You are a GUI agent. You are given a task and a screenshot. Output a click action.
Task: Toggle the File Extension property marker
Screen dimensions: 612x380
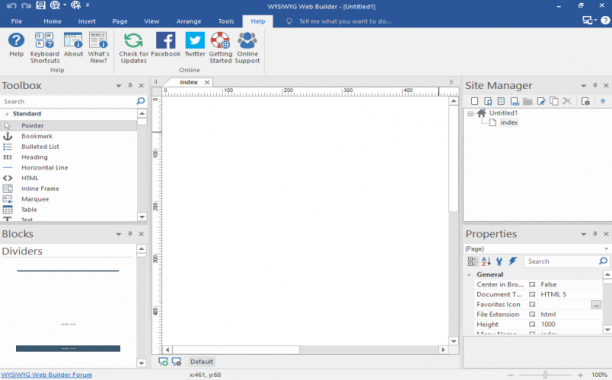tap(532, 314)
